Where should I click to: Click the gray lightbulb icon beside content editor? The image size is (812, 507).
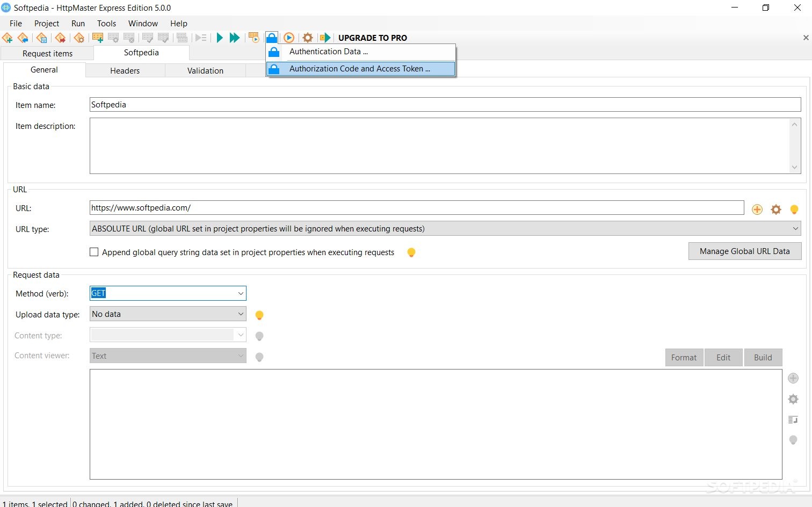click(x=793, y=440)
